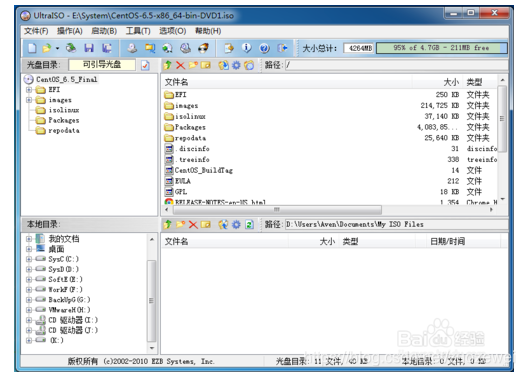
Task: Click the 95% of 4.7GB capacity bar
Action: 441,48
